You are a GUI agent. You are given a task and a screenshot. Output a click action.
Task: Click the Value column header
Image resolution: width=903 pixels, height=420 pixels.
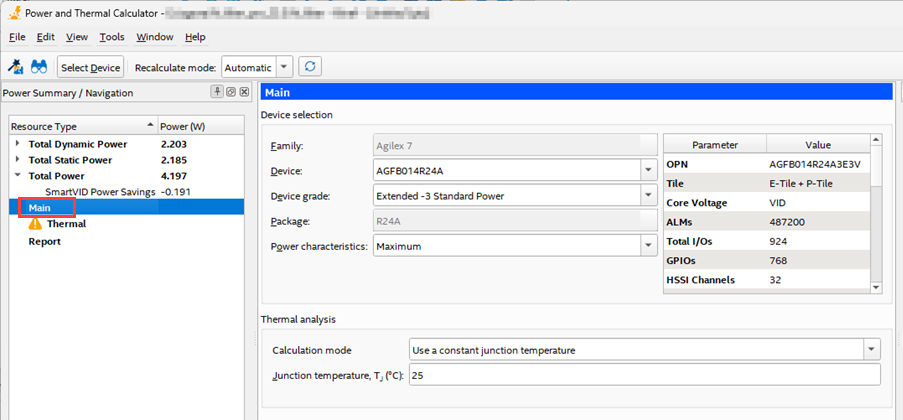click(x=818, y=145)
